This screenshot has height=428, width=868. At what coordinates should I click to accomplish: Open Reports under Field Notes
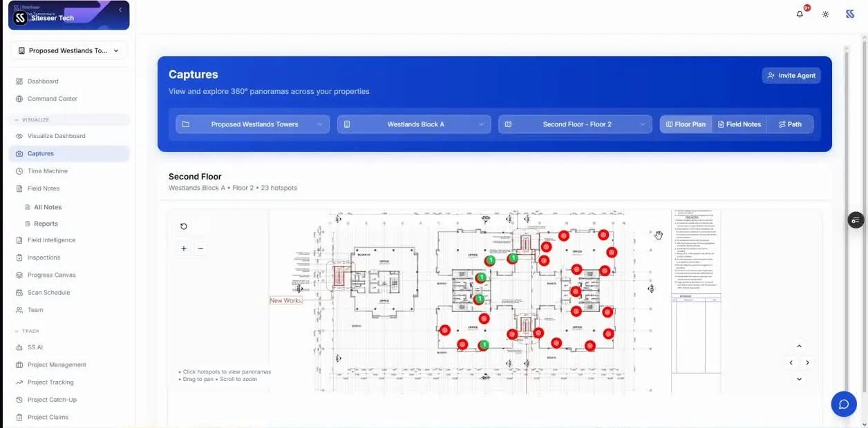(x=46, y=224)
